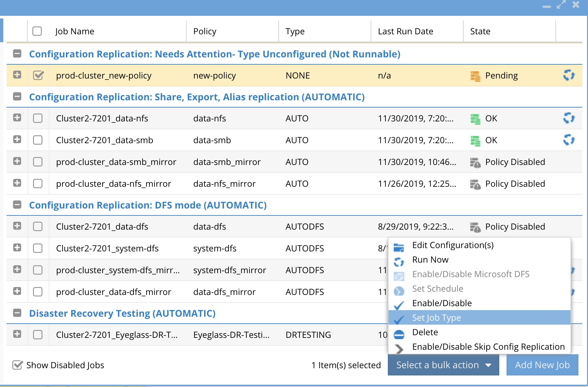Click the '1 Item(s) selected' status text
This screenshot has width=588, height=387.
click(346, 365)
